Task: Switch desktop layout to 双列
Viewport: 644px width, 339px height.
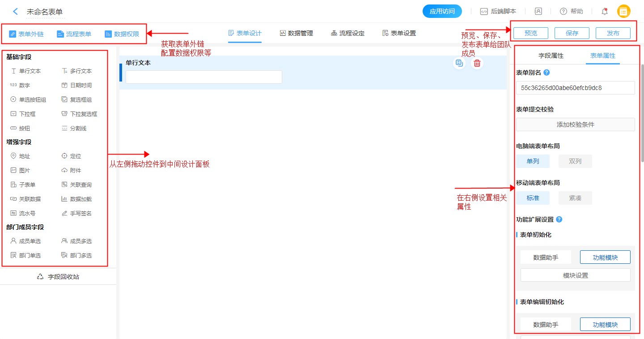Action: (575, 161)
